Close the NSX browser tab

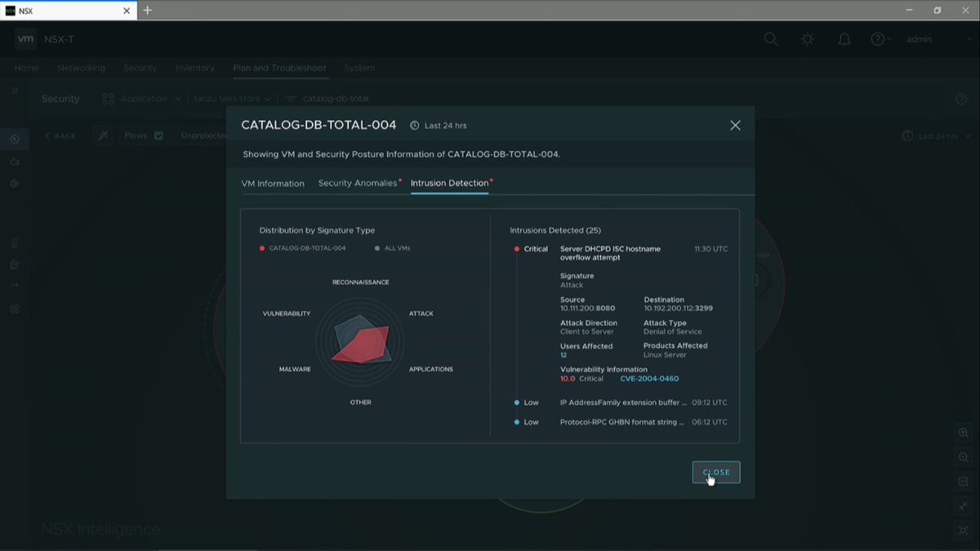(127, 11)
